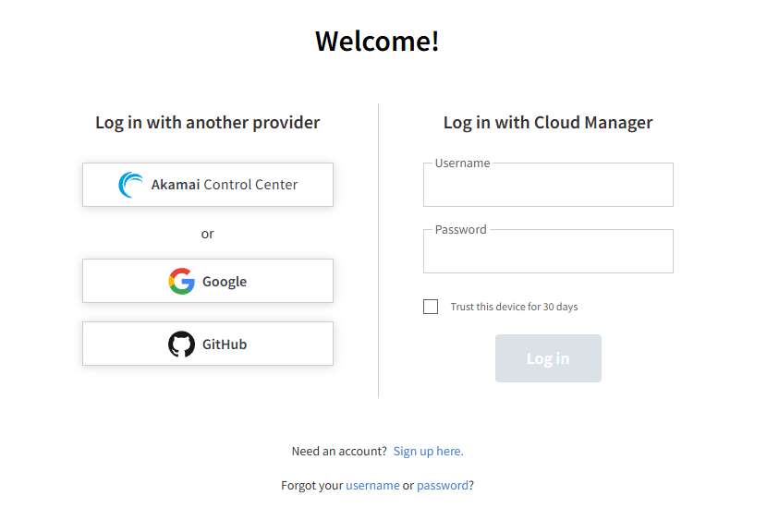Click the Log in button
The height and width of the screenshot is (532, 767).
tap(548, 358)
